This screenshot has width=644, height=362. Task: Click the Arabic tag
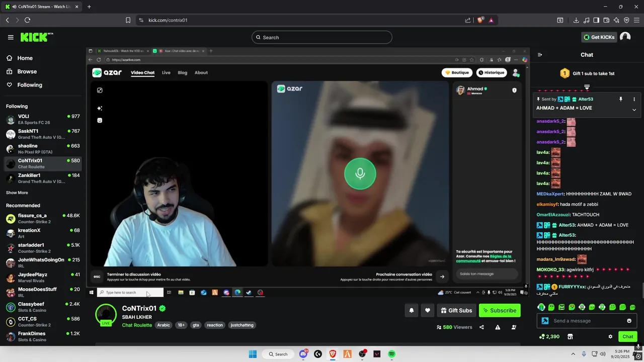pyautogui.click(x=164, y=325)
